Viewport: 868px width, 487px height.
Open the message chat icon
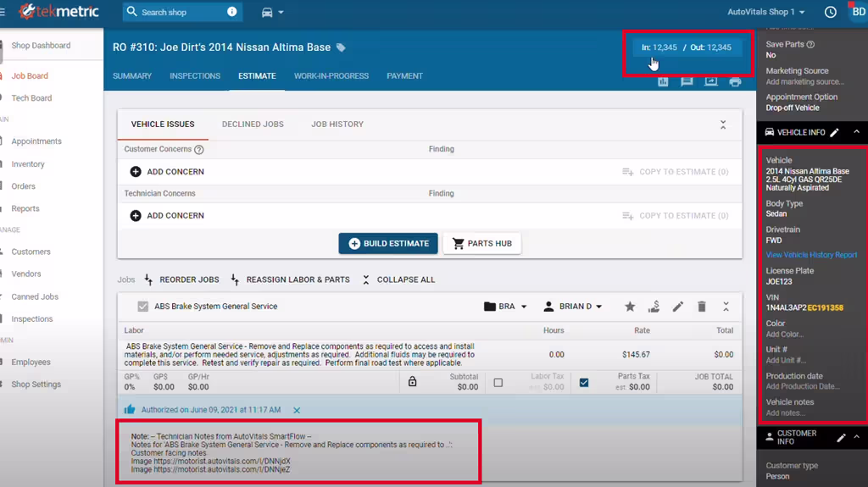687,82
